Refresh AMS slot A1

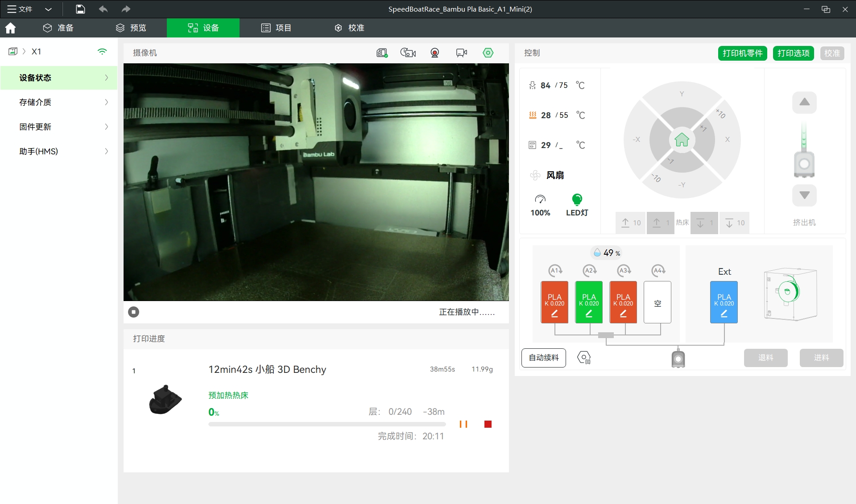(555, 270)
